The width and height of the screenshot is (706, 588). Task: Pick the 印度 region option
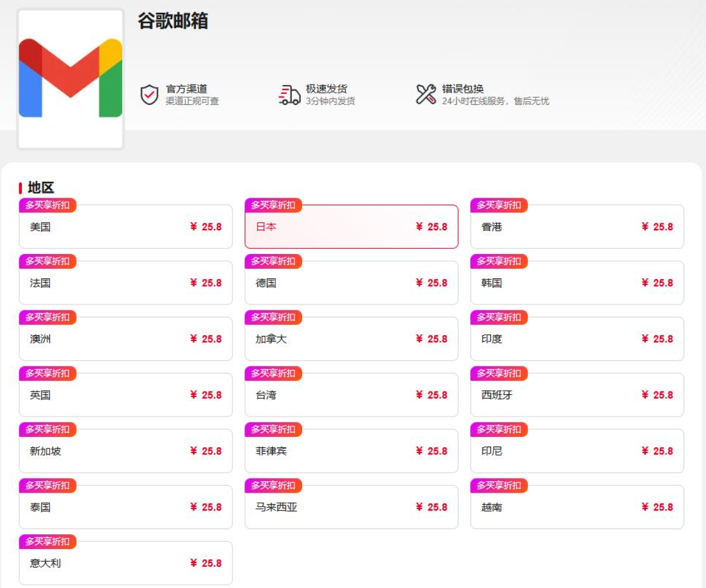pos(577,338)
